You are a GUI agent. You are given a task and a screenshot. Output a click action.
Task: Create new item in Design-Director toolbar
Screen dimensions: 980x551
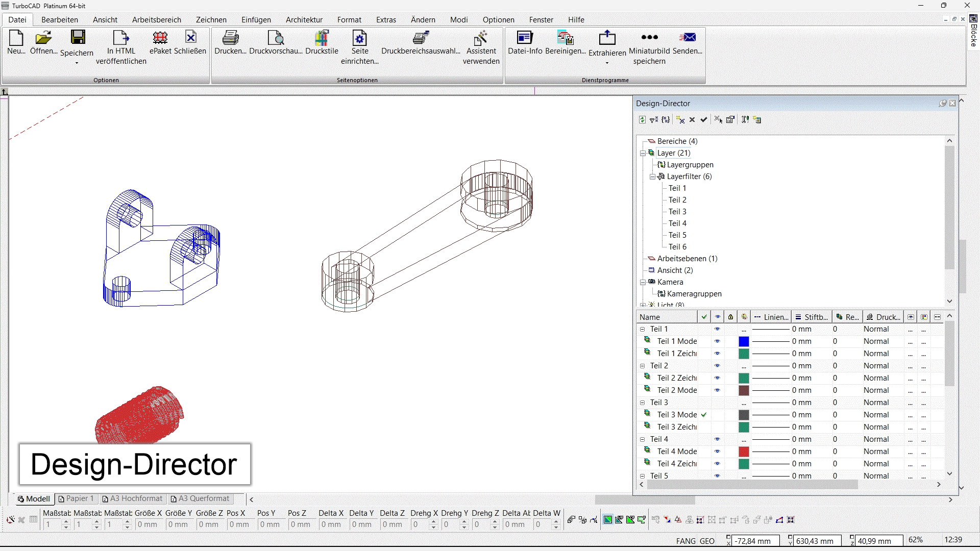pos(680,120)
